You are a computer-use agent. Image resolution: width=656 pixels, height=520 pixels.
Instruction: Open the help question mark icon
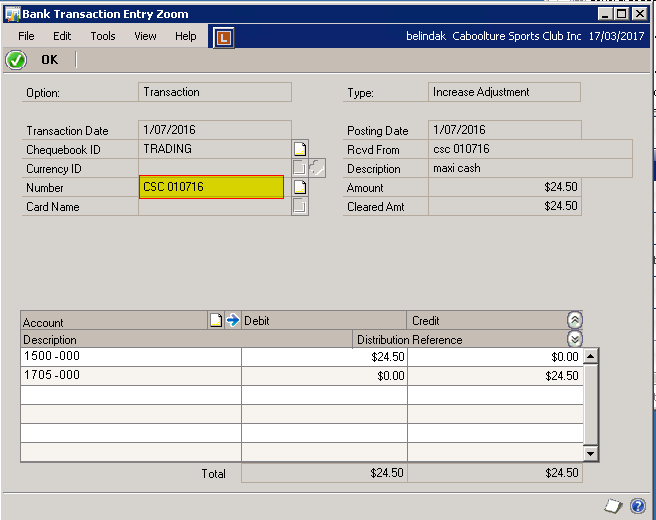pos(637,505)
